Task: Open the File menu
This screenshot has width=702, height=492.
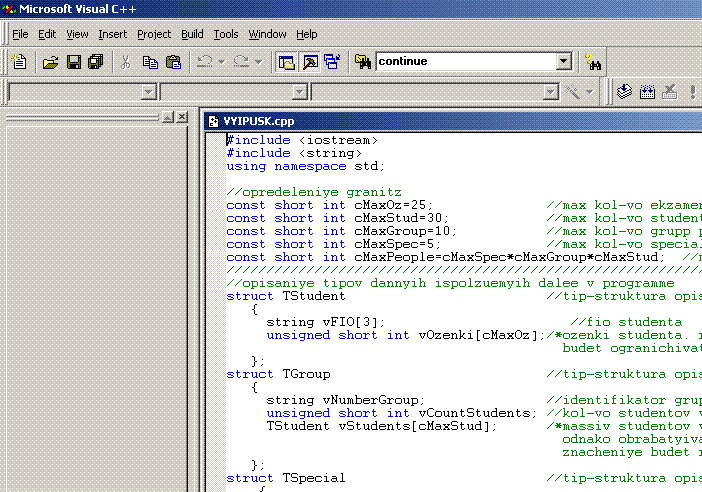Action: [x=20, y=34]
